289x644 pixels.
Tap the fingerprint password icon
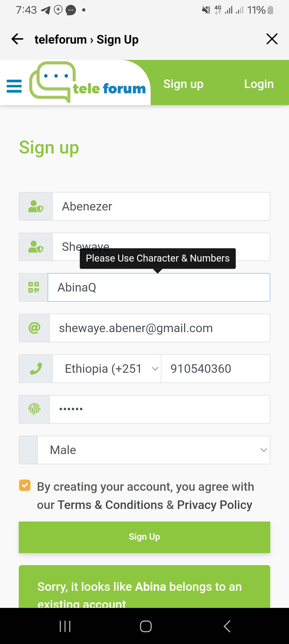34,409
